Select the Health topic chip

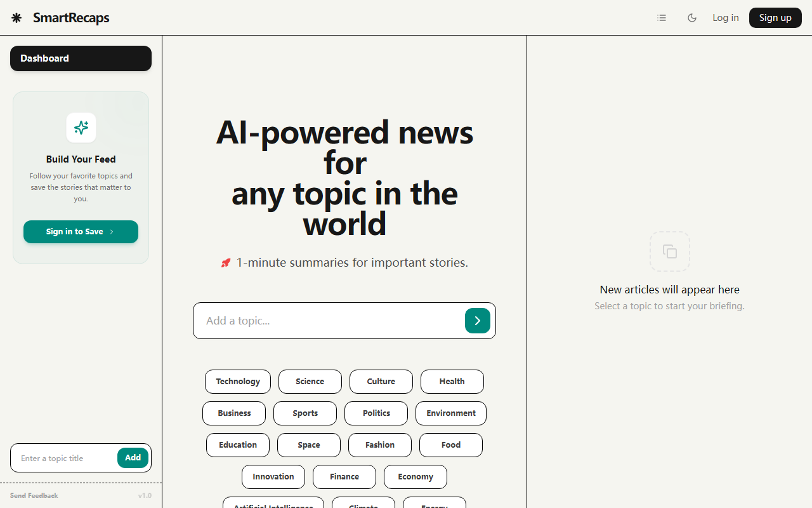pos(452,382)
